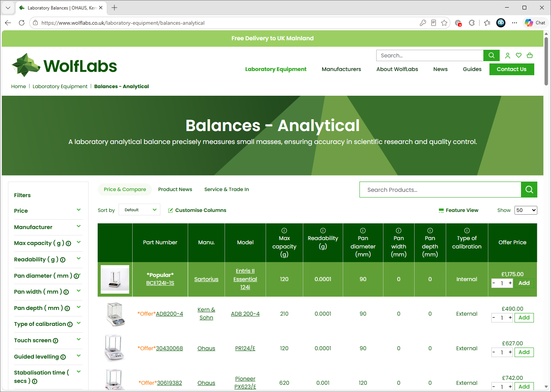
Task: Click the product search magnifier button
Action: 529,190
